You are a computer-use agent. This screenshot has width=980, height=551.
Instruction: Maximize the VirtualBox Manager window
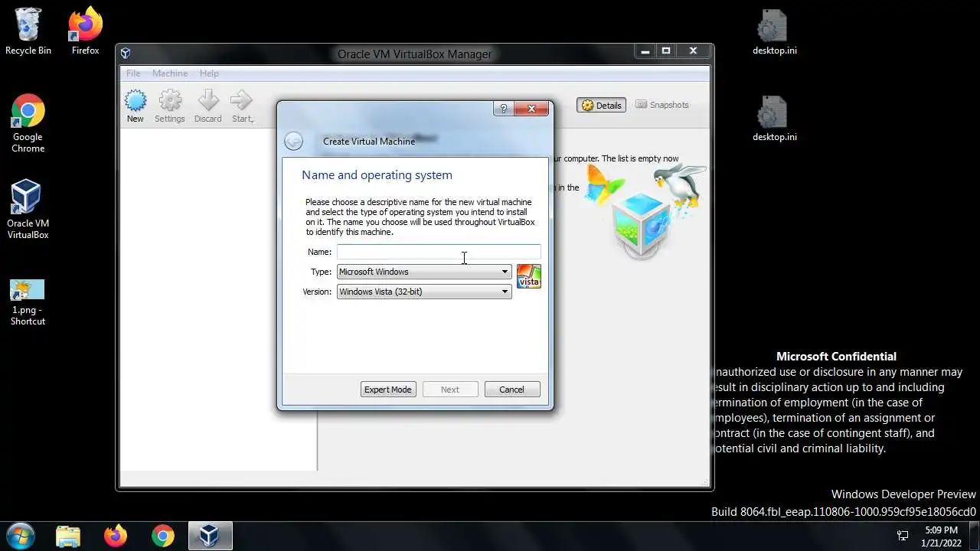tap(666, 51)
